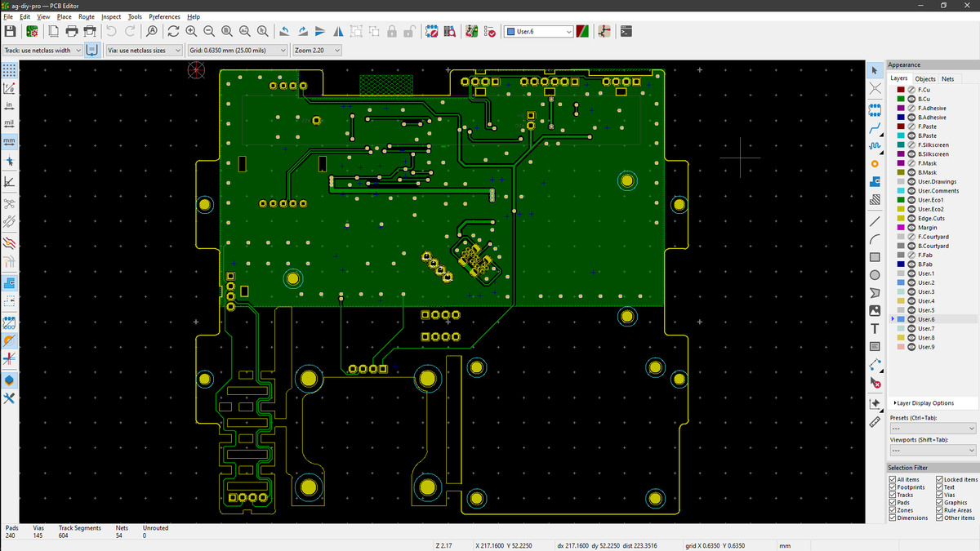Click the Print icon
Image resolution: width=980 pixels, height=551 pixels.
(71, 31)
